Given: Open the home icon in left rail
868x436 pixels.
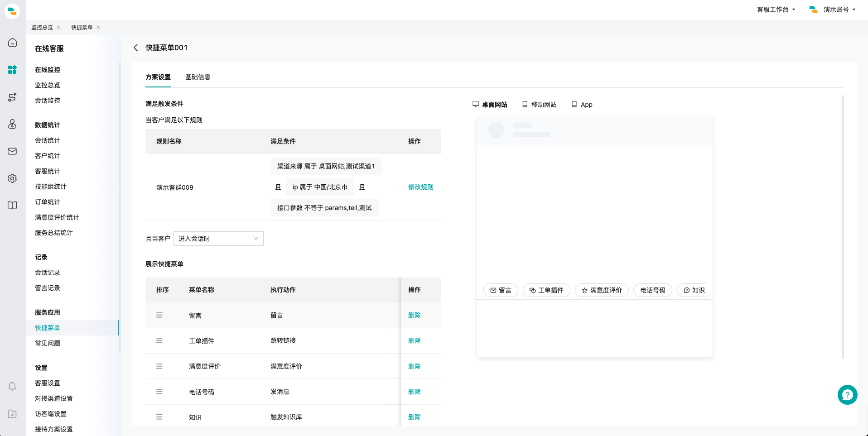Looking at the screenshot, I should pyautogui.click(x=12, y=43).
